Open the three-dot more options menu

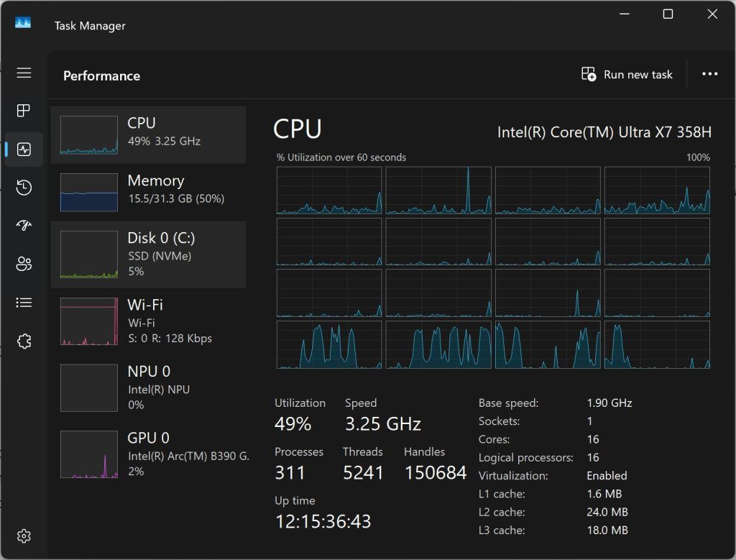[x=709, y=74]
